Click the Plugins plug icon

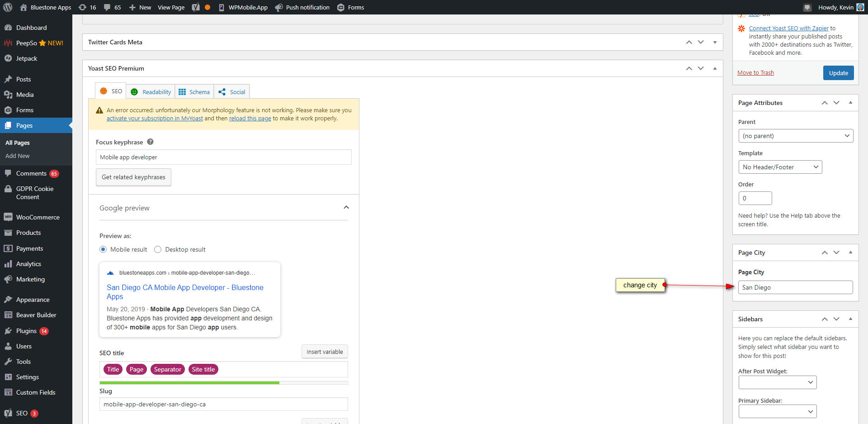click(x=8, y=331)
